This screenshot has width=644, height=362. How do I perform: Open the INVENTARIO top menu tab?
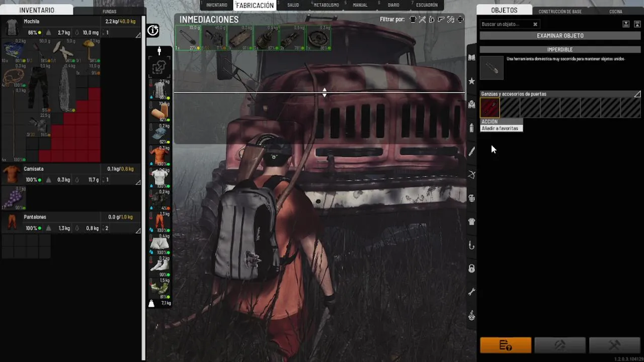coord(216,5)
